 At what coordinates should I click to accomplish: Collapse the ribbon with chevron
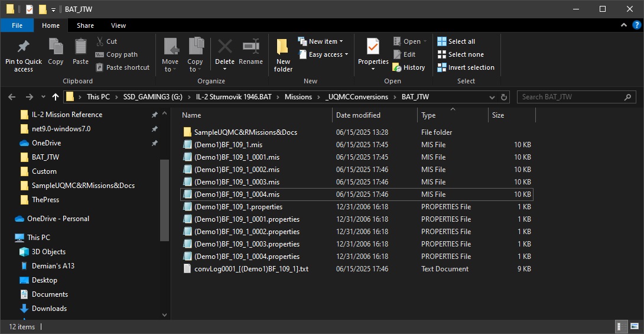(x=623, y=25)
